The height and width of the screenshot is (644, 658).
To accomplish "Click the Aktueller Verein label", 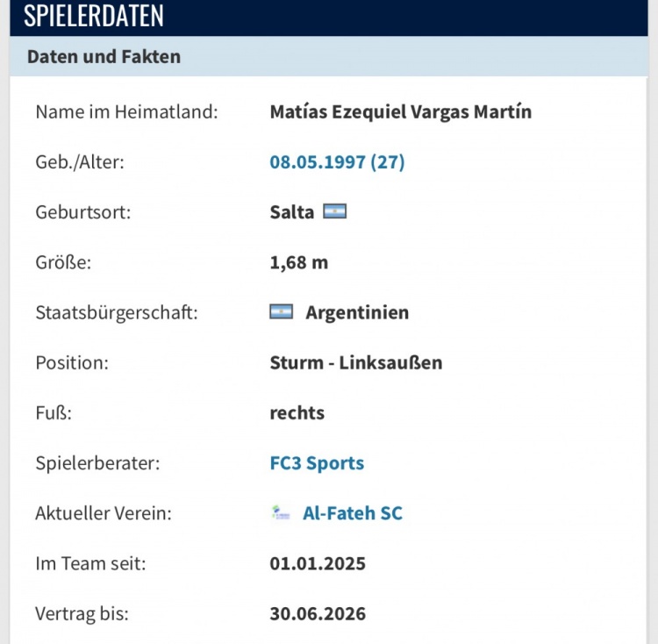I will [x=103, y=513].
